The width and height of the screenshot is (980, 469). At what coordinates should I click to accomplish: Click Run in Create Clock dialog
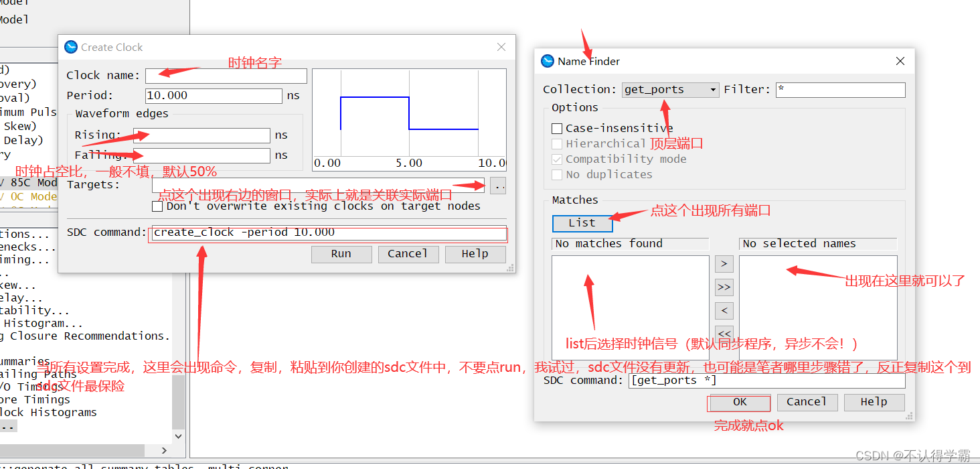click(341, 254)
